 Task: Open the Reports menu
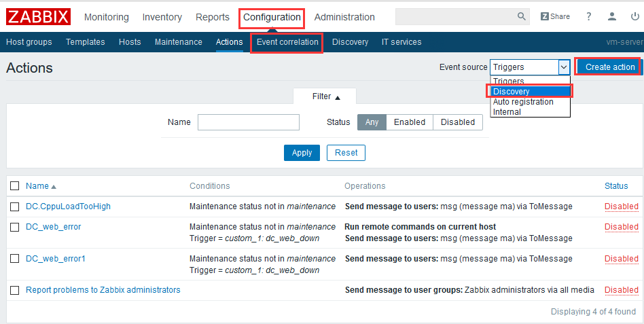pyautogui.click(x=213, y=17)
